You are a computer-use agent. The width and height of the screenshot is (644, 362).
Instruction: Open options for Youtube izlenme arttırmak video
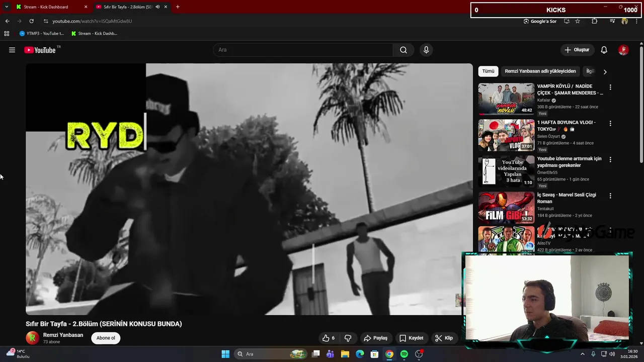click(x=610, y=159)
